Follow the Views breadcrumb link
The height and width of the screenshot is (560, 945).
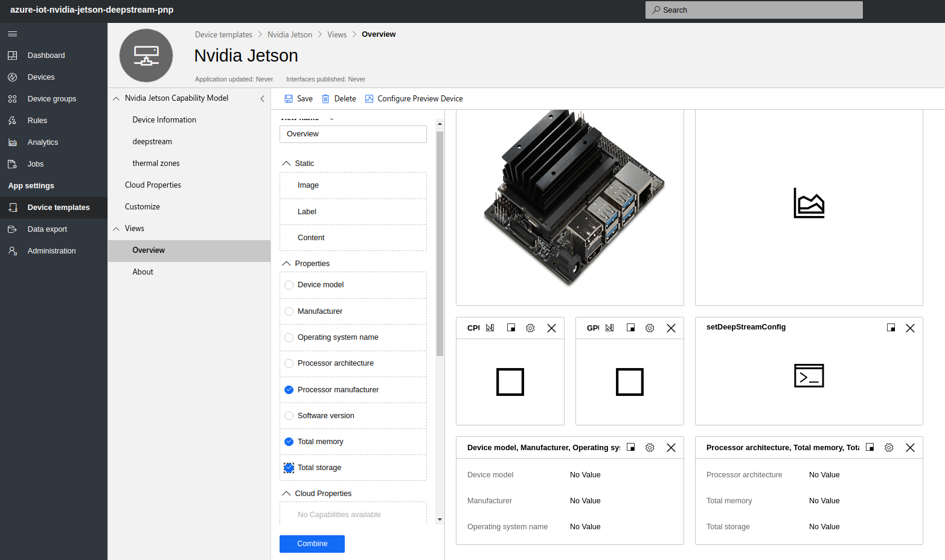pos(337,34)
